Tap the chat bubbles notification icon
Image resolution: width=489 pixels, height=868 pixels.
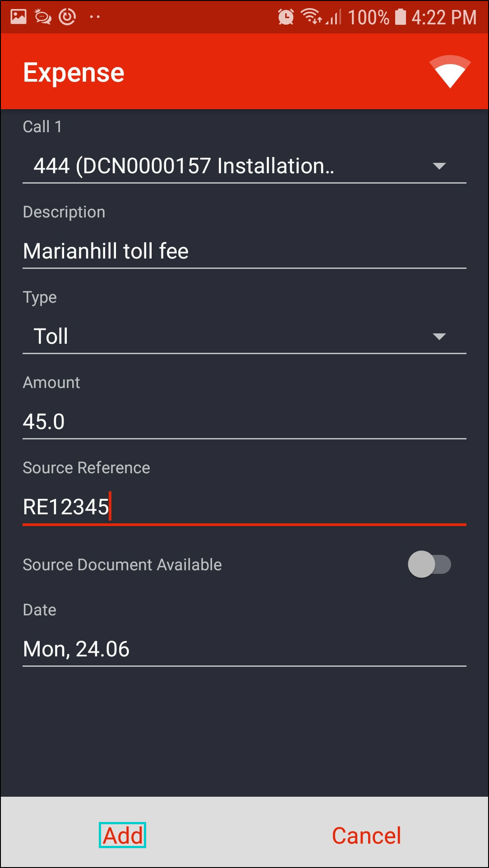(x=43, y=17)
